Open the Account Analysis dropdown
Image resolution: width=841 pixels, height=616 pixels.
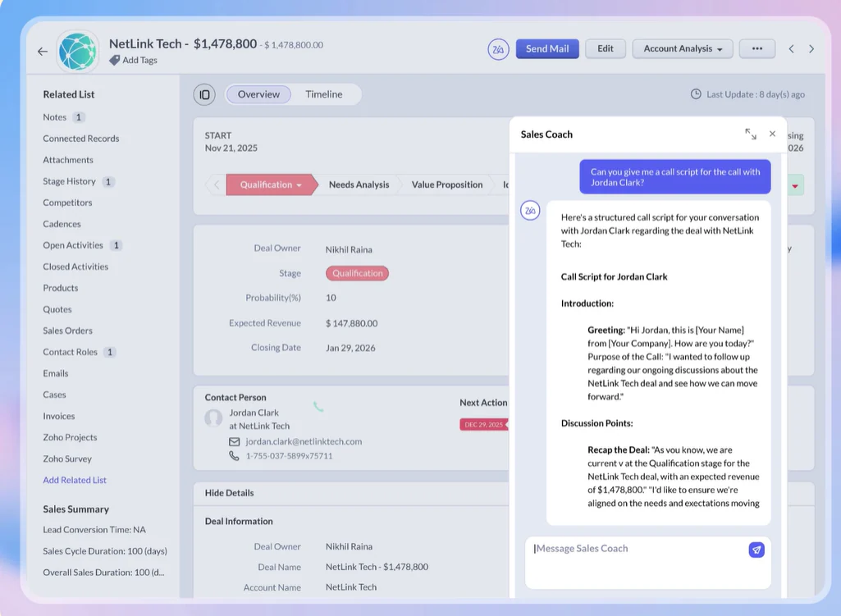click(x=683, y=48)
